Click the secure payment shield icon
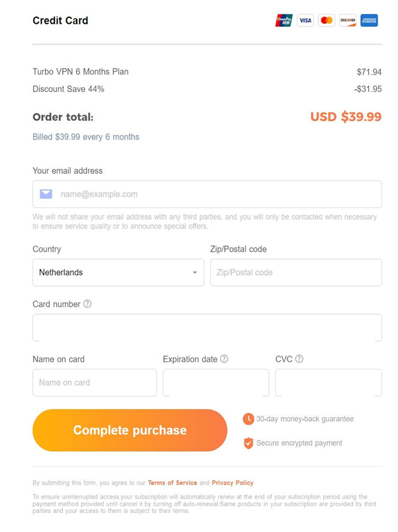The image size is (398, 532). (249, 443)
